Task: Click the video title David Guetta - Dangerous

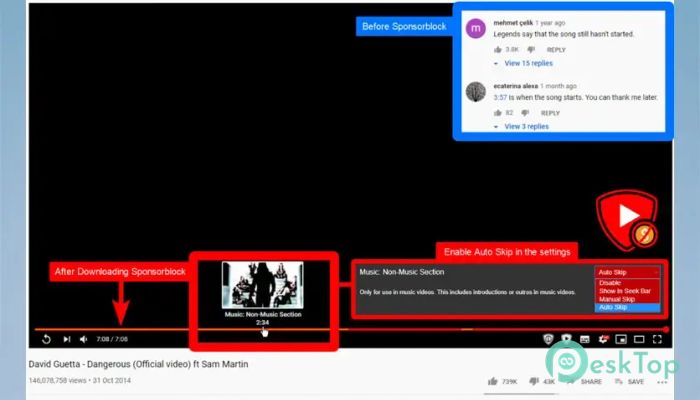Action: (x=138, y=364)
